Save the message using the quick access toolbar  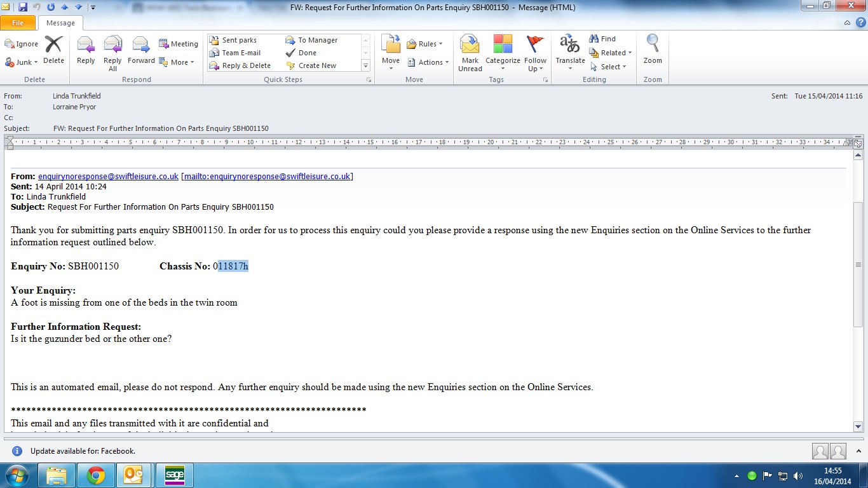(x=23, y=8)
